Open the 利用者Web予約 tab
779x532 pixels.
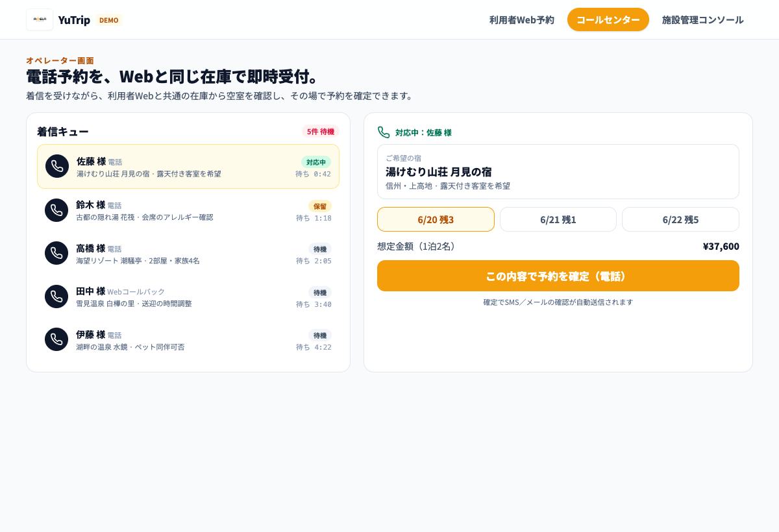tap(522, 19)
